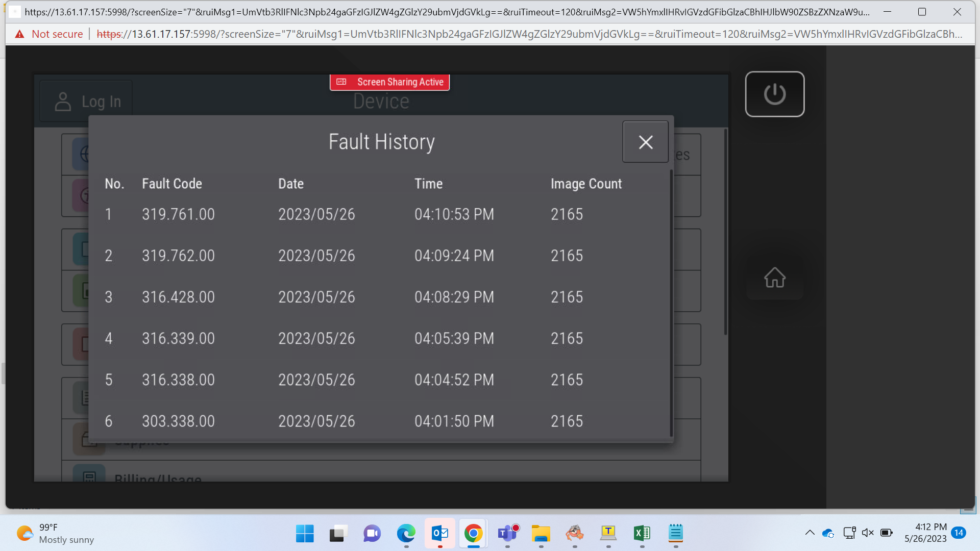This screenshot has height=551, width=980.
Task: Click the Log In button
Action: (87, 102)
